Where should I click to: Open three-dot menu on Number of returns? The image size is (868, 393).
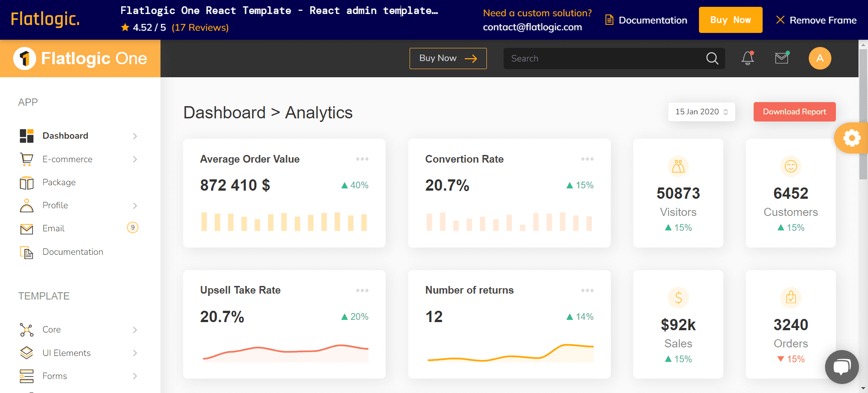587,290
